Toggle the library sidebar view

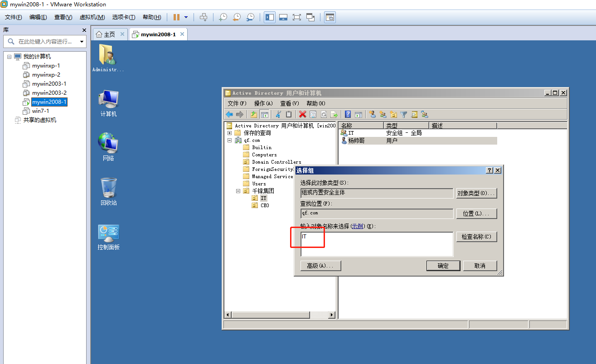[x=270, y=17]
